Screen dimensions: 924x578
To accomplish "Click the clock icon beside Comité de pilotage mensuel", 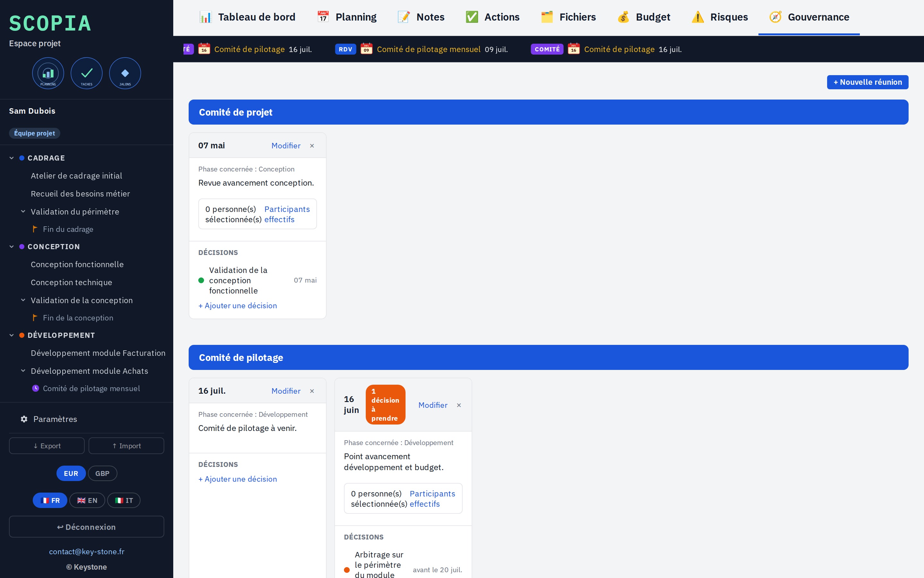I will (x=36, y=389).
